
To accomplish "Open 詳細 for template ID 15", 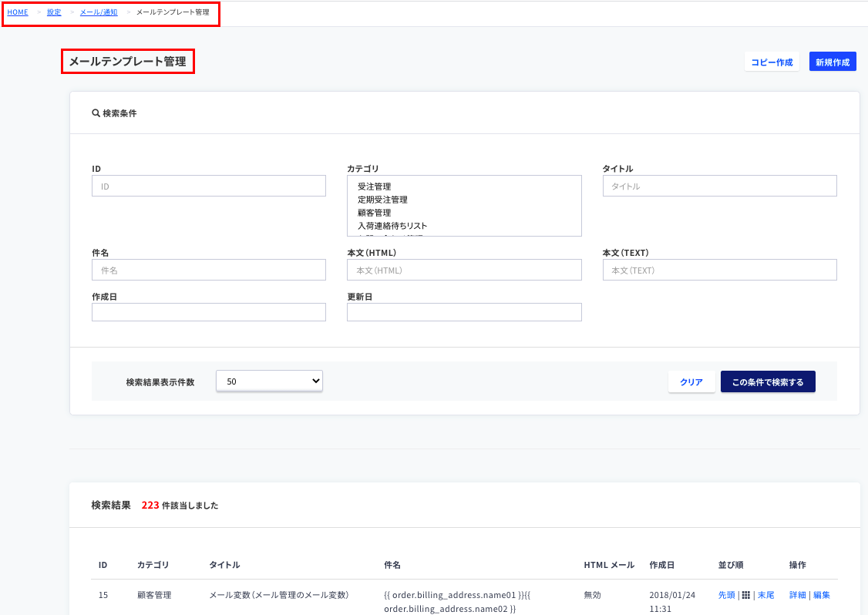I will (x=798, y=595).
